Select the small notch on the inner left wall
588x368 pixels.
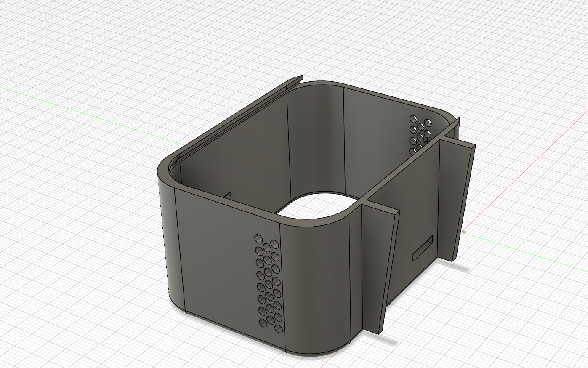click(x=227, y=196)
